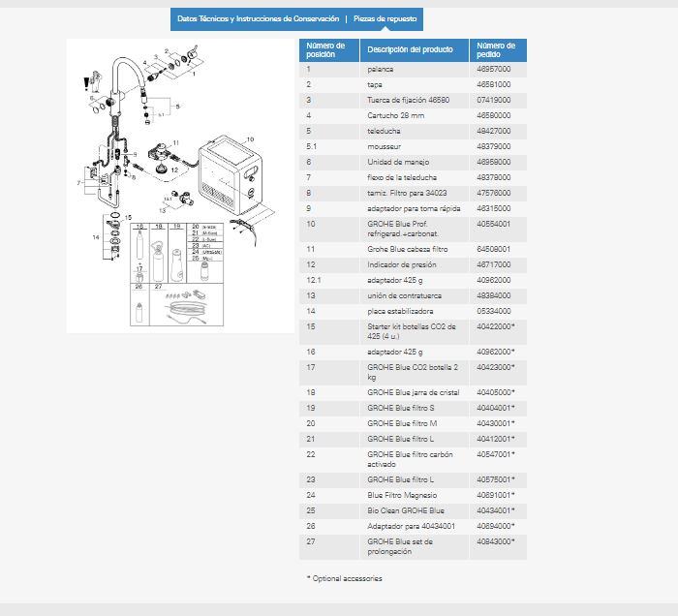Image resolution: width=678 pixels, height=616 pixels.
Task: Select the 'tapa' description cell
Action: [415, 84]
